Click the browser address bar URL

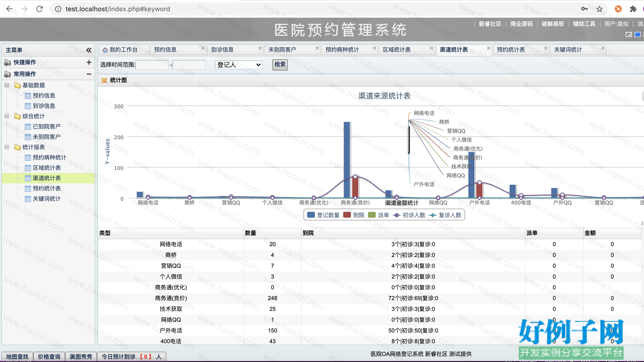(118, 9)
